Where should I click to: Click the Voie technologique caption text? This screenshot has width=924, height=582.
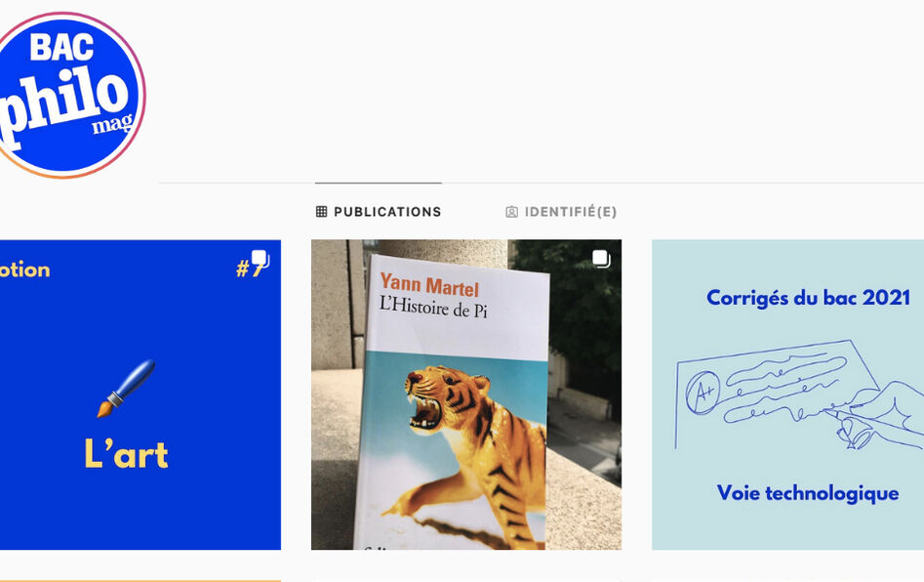(x=808, y=493)
